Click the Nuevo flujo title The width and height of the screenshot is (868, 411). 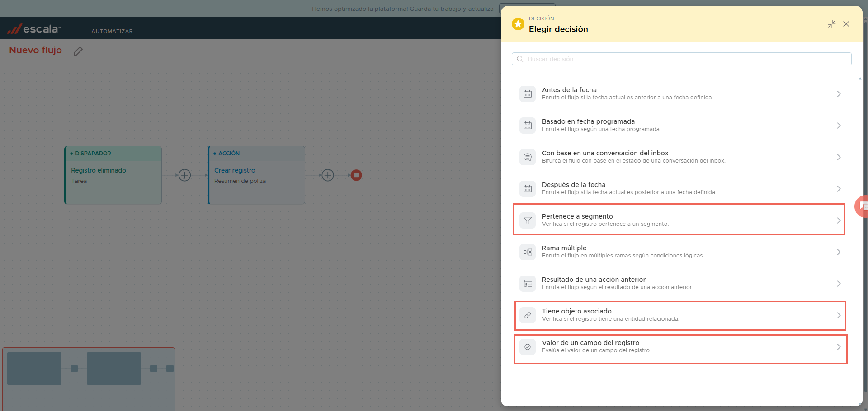pyautogui.click(x=36, y=50)
